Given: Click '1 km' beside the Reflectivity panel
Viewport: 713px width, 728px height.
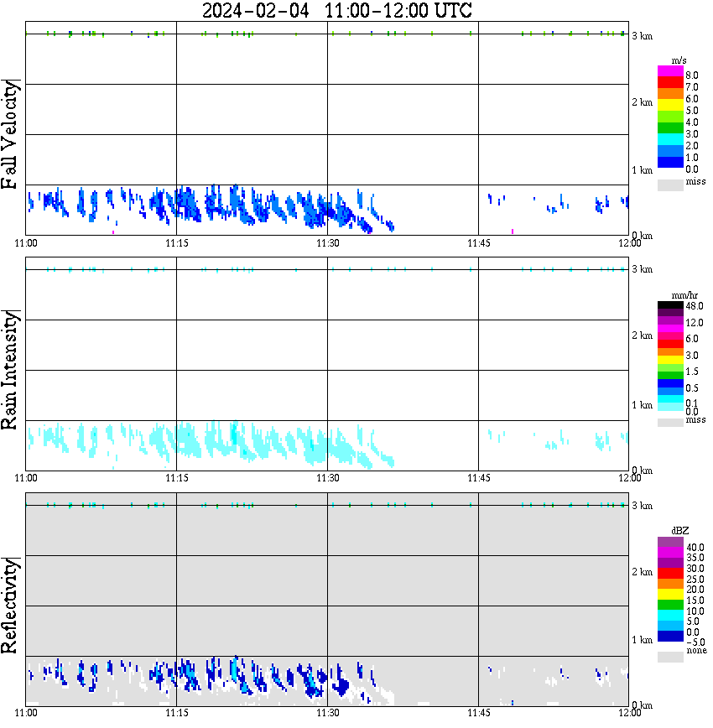Looking at the screenshot, I should (x=642, y=640).
